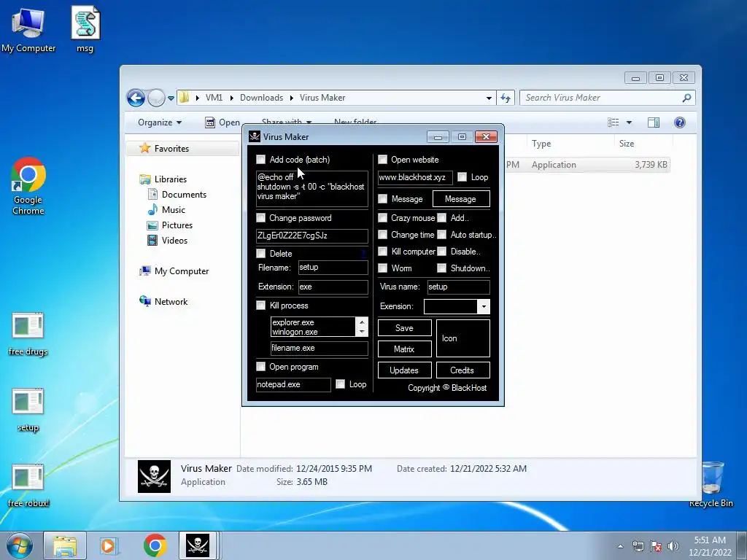Click the Credits button

point(462,370)
